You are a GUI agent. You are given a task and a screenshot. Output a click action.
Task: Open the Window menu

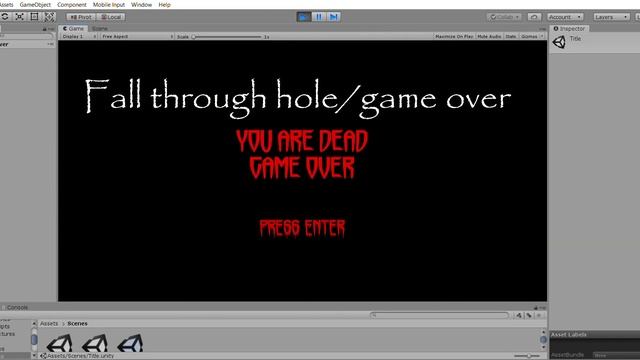click(x=141, y=5)
